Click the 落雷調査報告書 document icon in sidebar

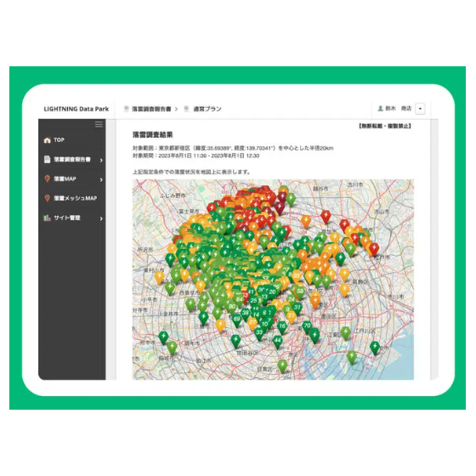47,160
